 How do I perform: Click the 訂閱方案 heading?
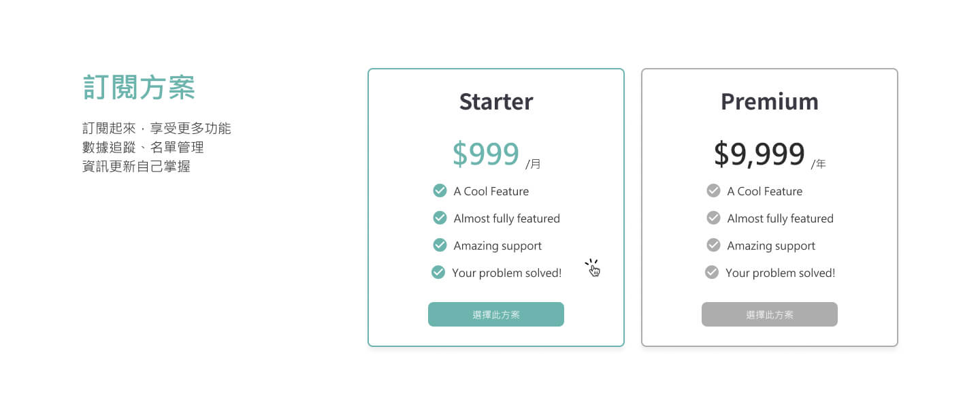[x=139, y=88]
